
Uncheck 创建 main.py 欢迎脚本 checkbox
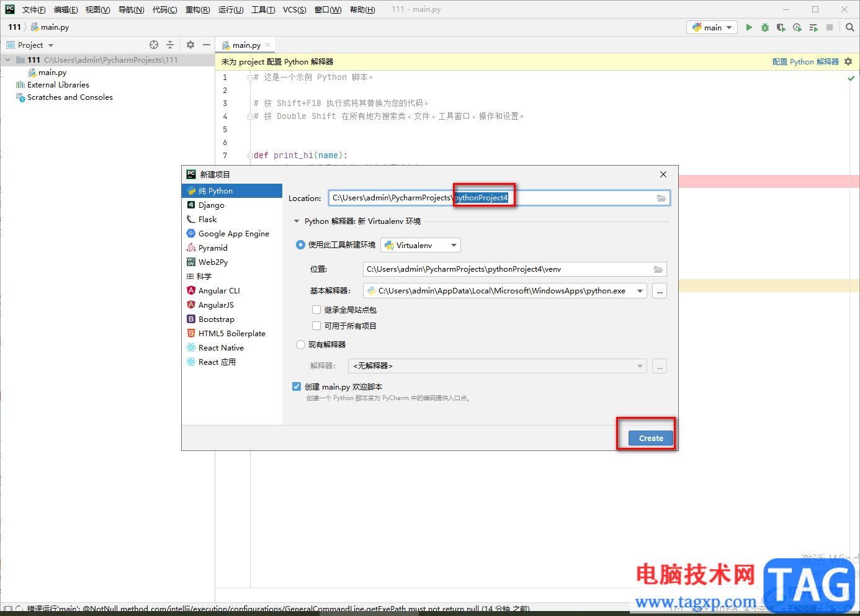coord(297,386)
